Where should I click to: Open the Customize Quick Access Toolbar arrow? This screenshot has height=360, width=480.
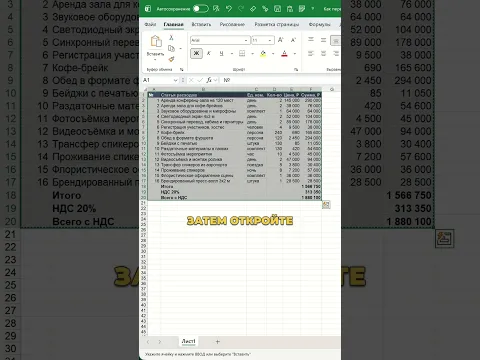[313, 9]
